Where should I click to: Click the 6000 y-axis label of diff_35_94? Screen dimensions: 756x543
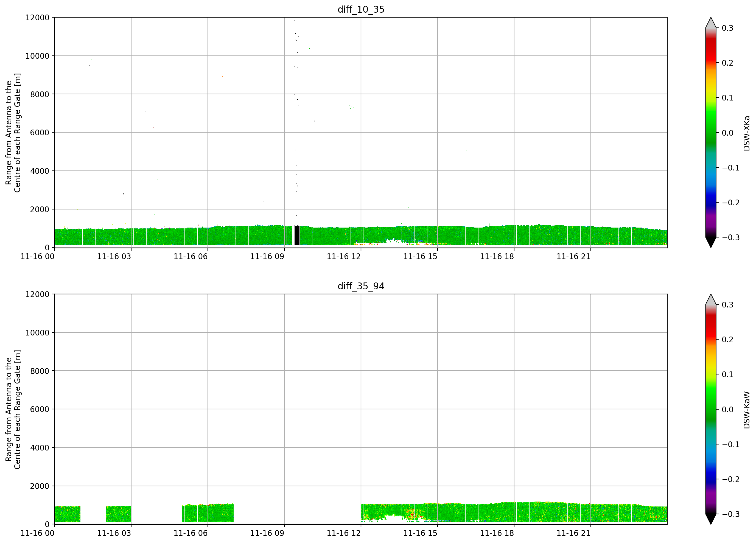(40, 409)
